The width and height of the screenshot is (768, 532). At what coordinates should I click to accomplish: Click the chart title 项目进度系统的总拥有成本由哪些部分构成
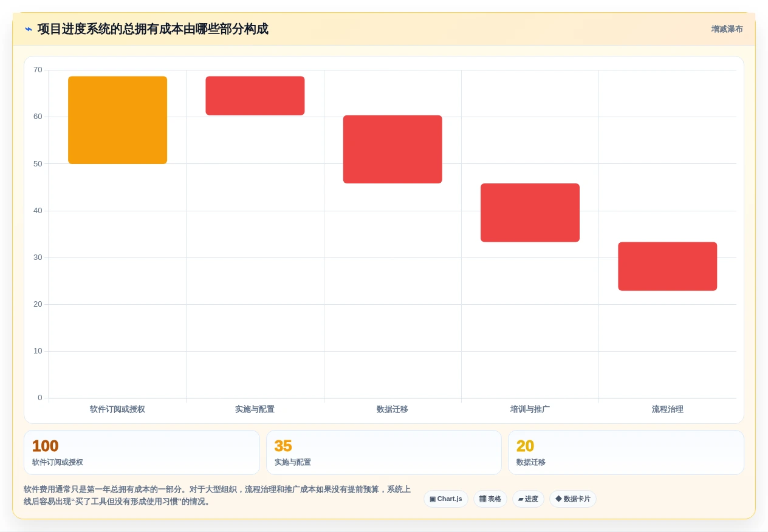coord(153,29)
